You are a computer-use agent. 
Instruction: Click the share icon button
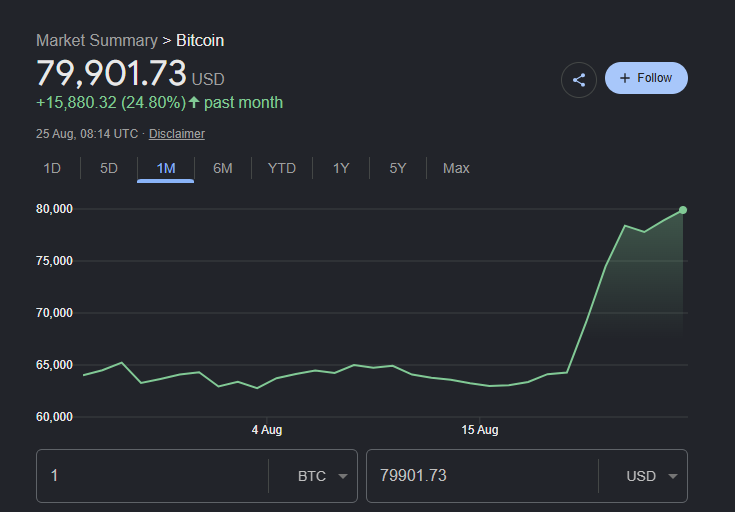578,80
